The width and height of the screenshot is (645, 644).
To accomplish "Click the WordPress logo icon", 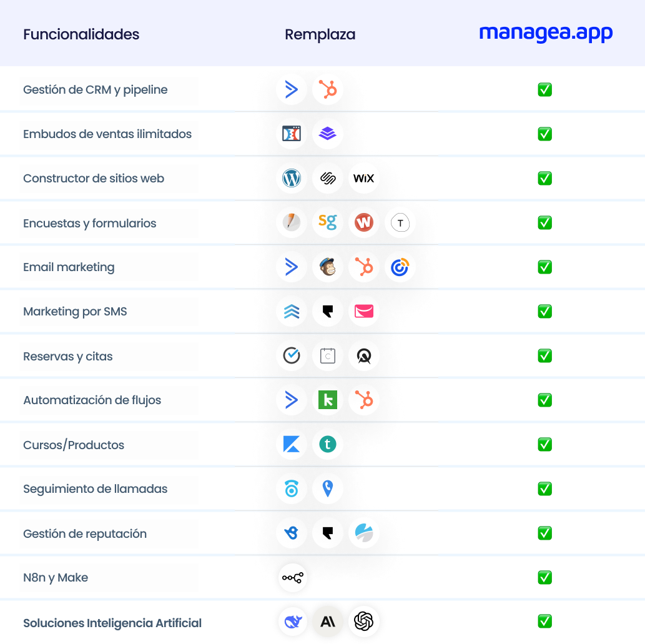I will coord(291,178).
